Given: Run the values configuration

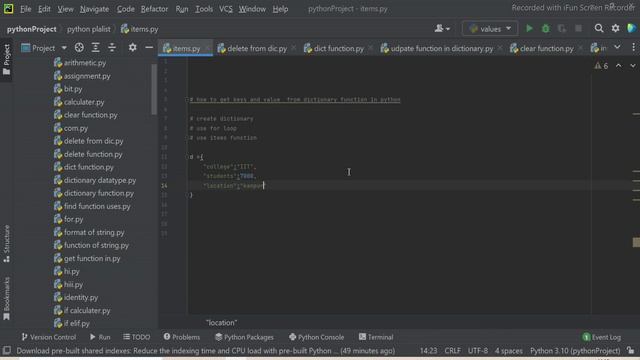Looking at the screenshot, I should (x=529, y=29).
